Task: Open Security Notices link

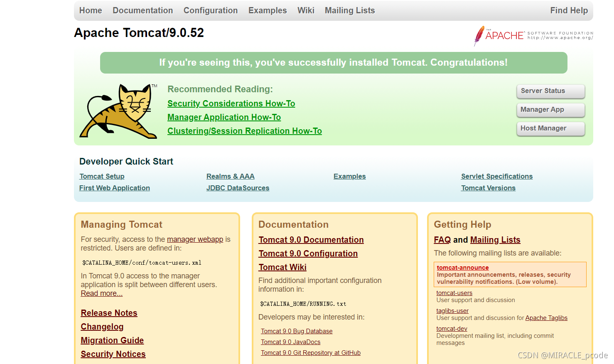Action: (x=113, y=354)
